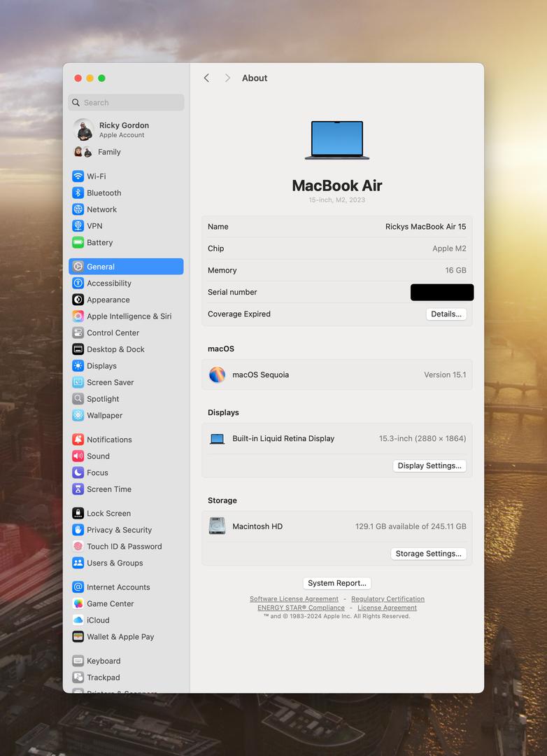Screen dimensions: 547x756
Task: Open Desktop & Dock icon
Action: (x=78, y=349)
